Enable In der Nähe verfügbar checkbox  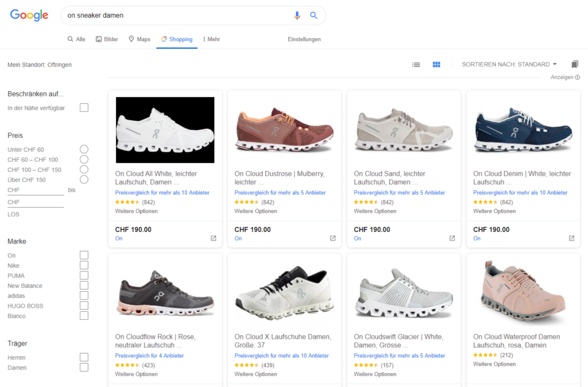tap(84, 108)
